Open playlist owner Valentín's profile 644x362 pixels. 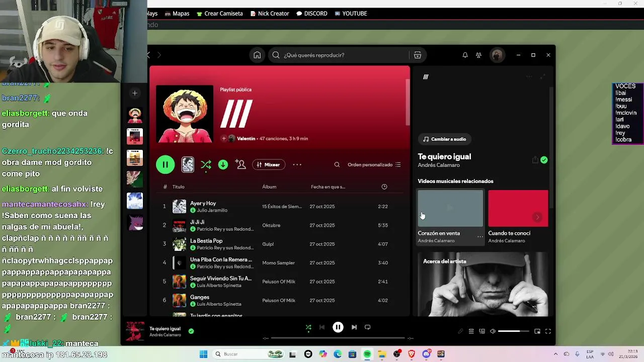246,139
